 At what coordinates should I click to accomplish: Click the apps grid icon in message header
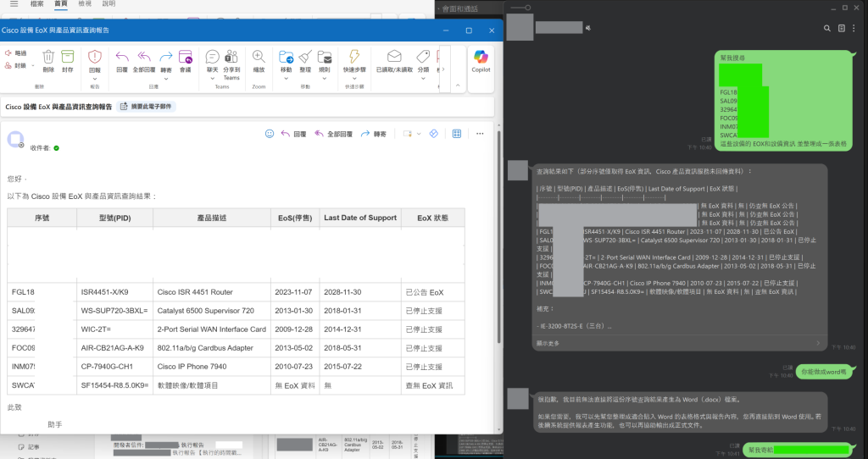457,134
